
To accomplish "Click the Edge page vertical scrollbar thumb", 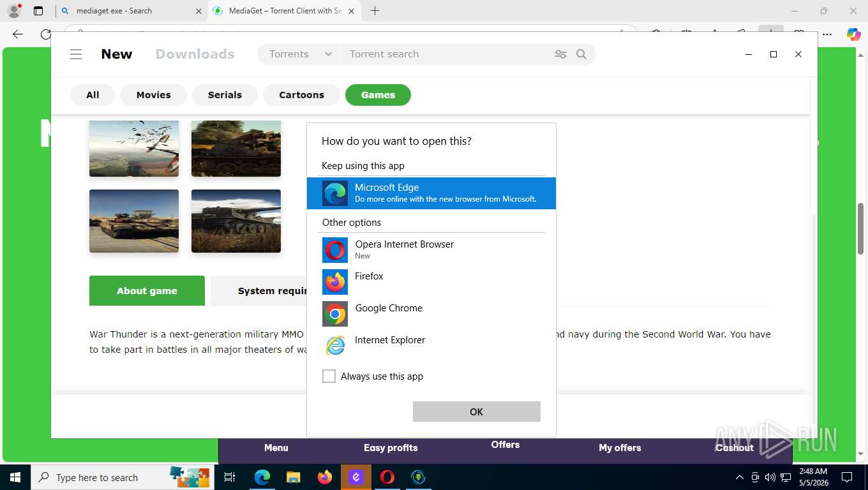I will (x=861, y=228).
